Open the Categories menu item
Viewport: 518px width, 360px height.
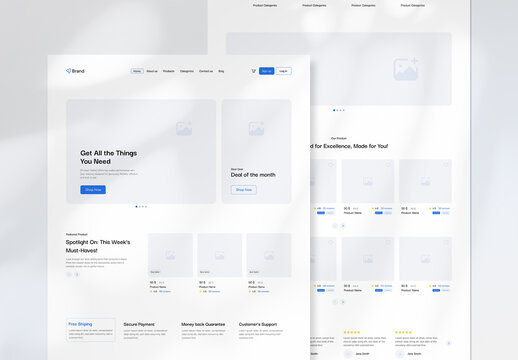click(x=187, y=71)
